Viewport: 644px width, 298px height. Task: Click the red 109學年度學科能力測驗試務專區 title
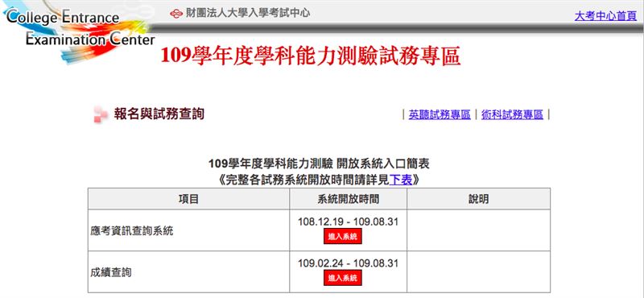point(311,56)
